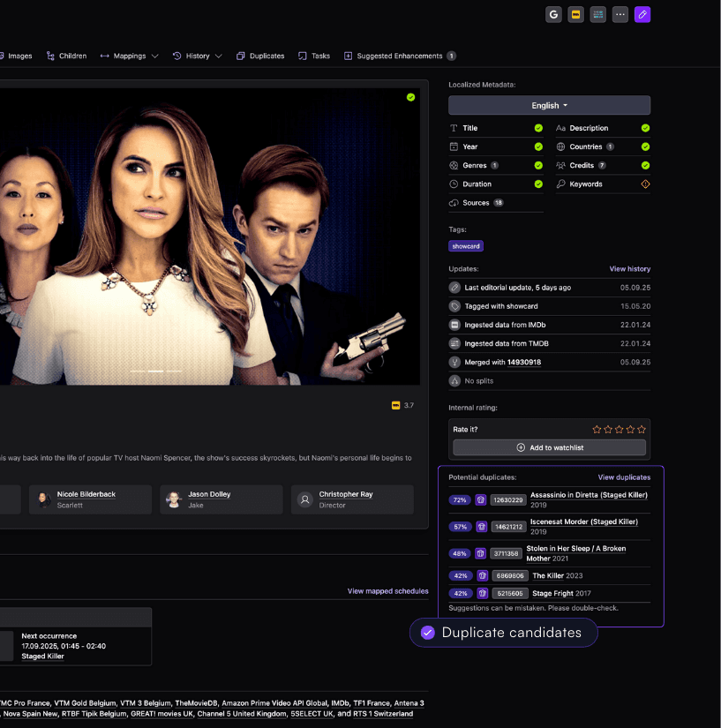Click the green image approved checkmark
Viewport: 721px width, 728px height.
point(411,97)
